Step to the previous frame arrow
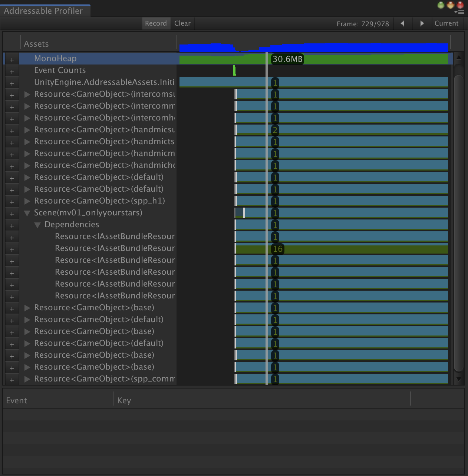 tap(403, 23)
